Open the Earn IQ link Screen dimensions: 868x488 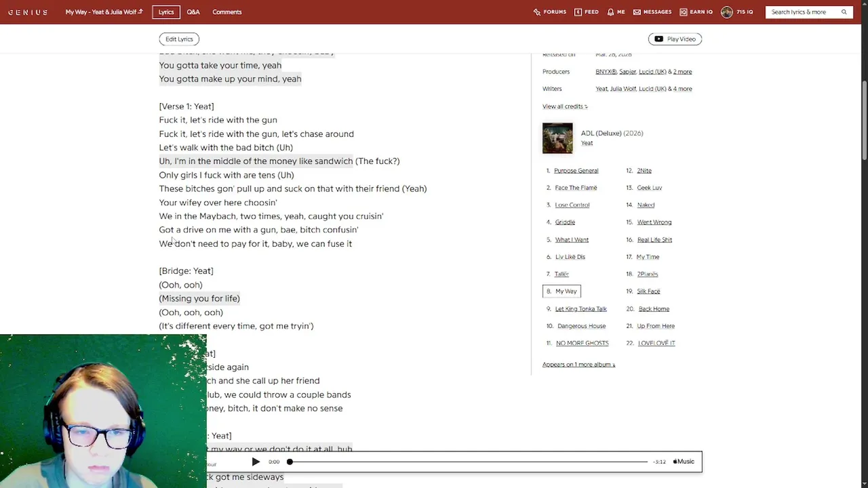(696, 12)
